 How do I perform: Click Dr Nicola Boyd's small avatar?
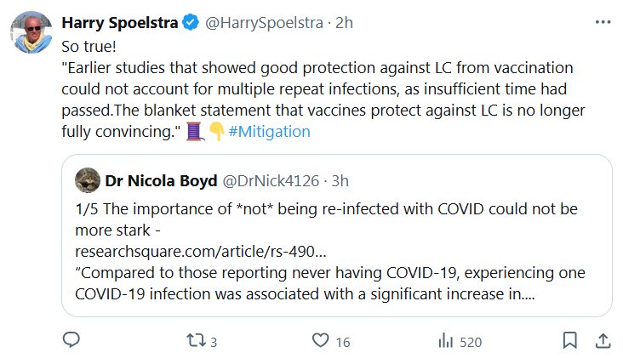point(86,180)
